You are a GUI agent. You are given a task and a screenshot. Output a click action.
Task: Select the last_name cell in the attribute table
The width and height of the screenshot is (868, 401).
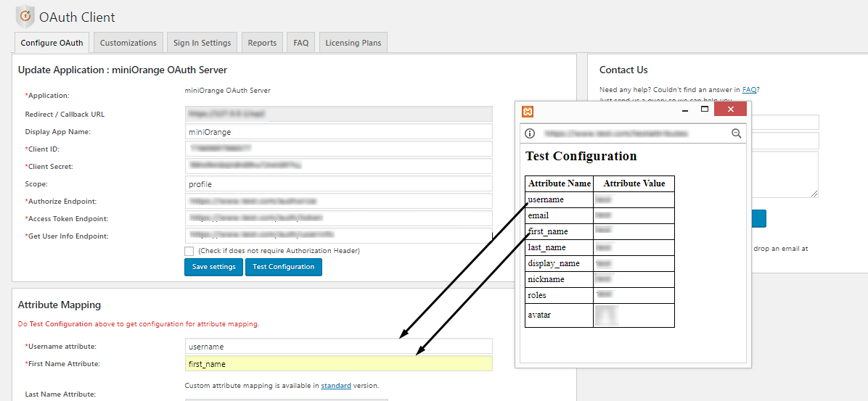point(559,247)
